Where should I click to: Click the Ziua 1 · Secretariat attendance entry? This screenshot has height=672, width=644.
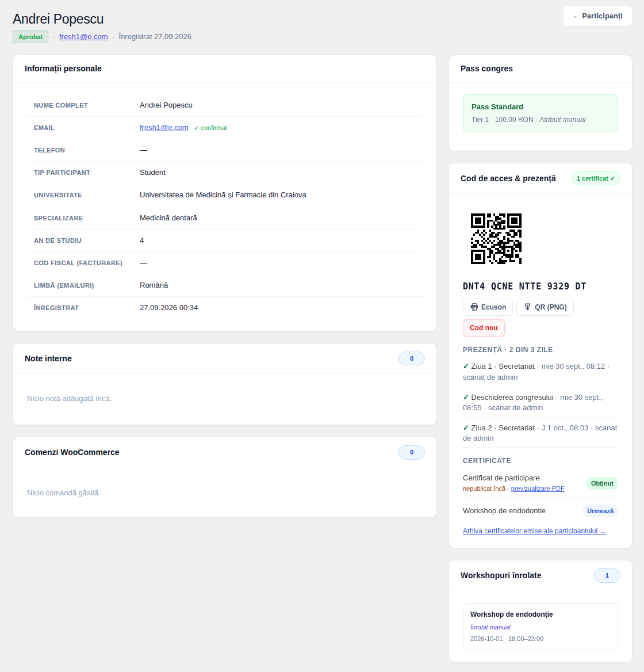click(540, 372)
